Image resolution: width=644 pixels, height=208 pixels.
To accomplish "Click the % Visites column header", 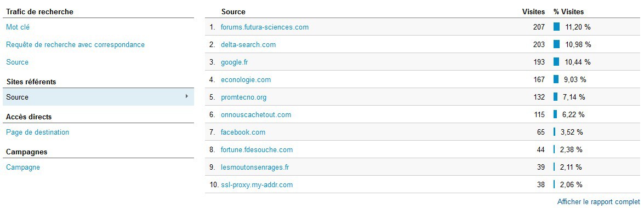I will coord(568,12).
